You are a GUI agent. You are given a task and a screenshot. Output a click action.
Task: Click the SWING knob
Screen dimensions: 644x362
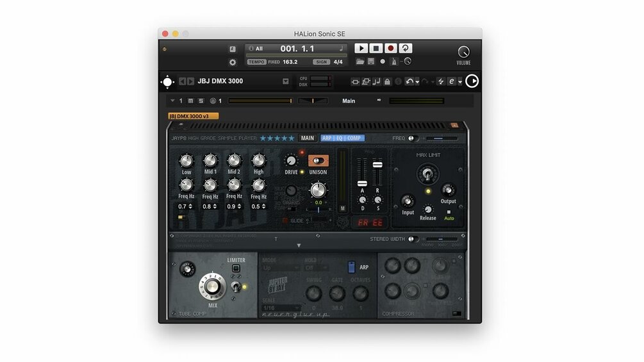click(x=314, y=293)
